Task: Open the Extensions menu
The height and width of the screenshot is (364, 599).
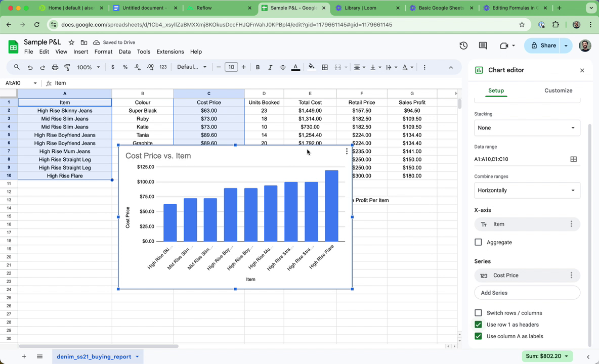Action: [170, 52]
